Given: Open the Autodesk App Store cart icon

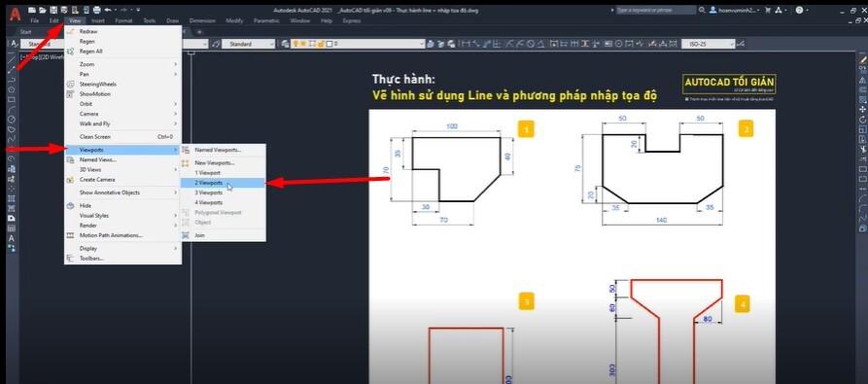Looking at the screenshot, I should click(x=768, y=10).
